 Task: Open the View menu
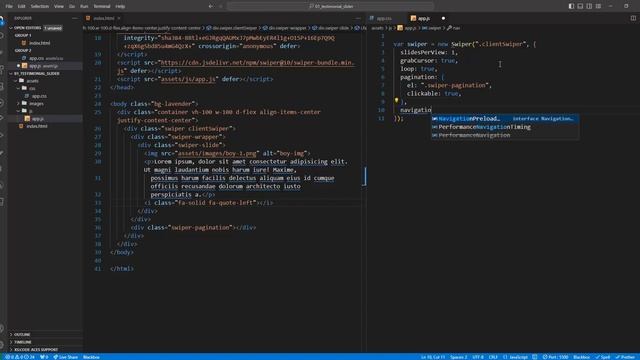(59, 6)
